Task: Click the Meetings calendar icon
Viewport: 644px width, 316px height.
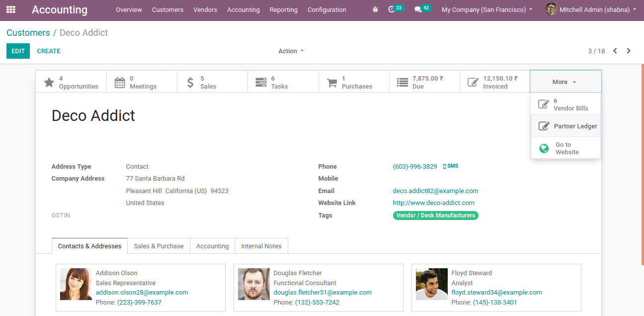Action: 120,83
